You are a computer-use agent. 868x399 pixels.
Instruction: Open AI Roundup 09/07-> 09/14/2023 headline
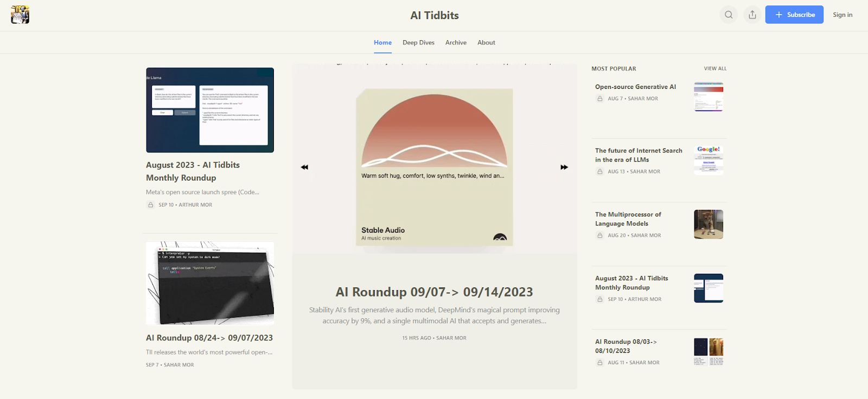coord(434,292)
